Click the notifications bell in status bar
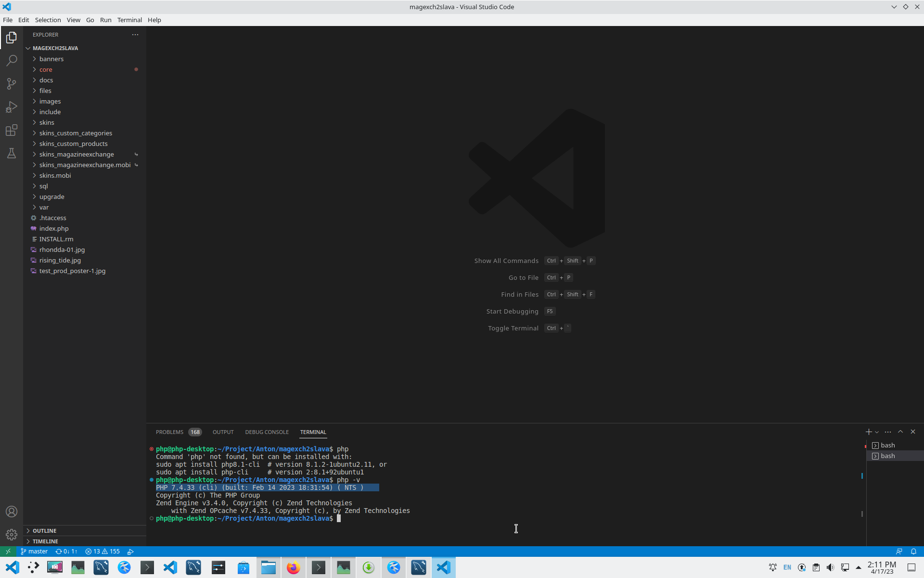Image resolution: width=924 pixels, height=578 pixels. 913,552
